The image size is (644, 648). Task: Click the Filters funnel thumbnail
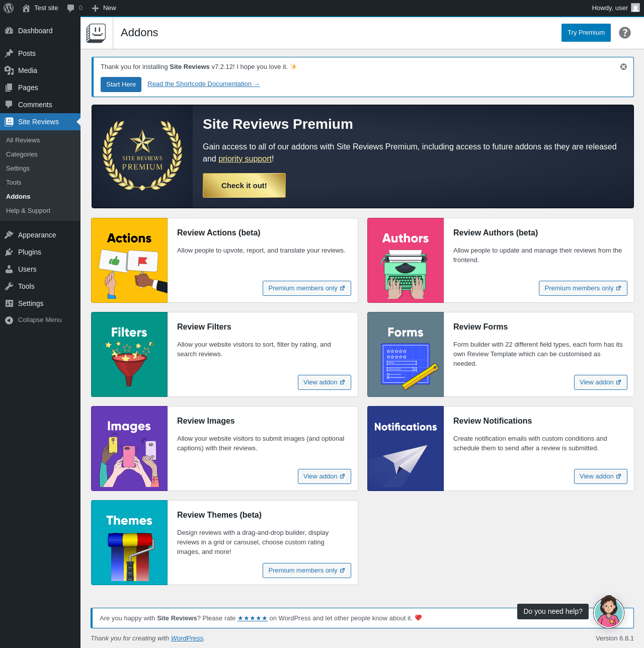tap(129, 355)
